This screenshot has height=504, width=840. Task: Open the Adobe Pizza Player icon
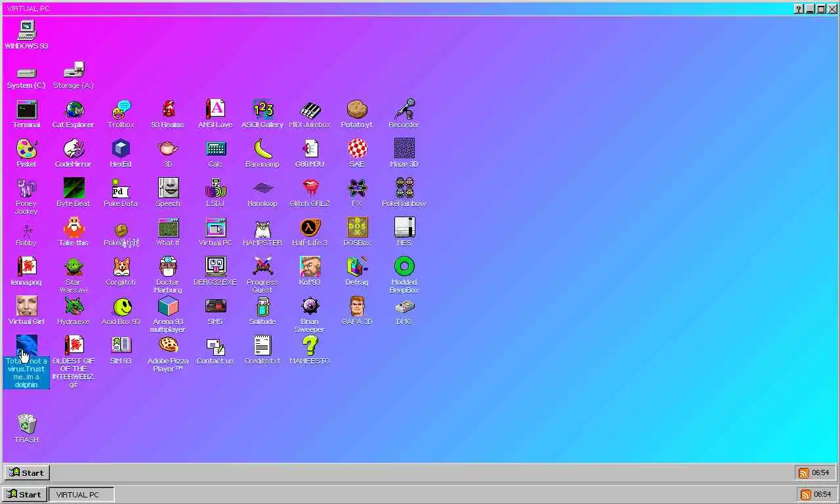(168, 345)
